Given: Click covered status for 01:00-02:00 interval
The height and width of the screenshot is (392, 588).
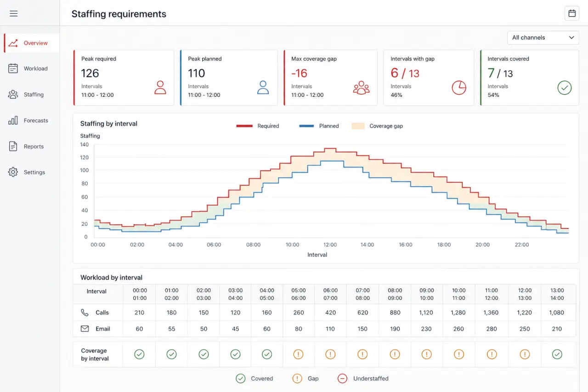Looking at the screenshot, I should [x=171, y=354].
